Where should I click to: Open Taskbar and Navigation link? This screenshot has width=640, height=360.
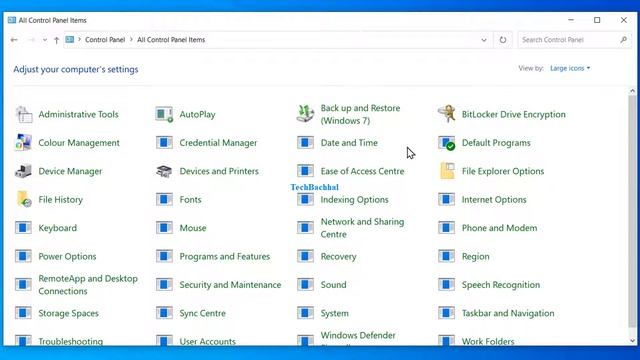[x=508, y=313]
